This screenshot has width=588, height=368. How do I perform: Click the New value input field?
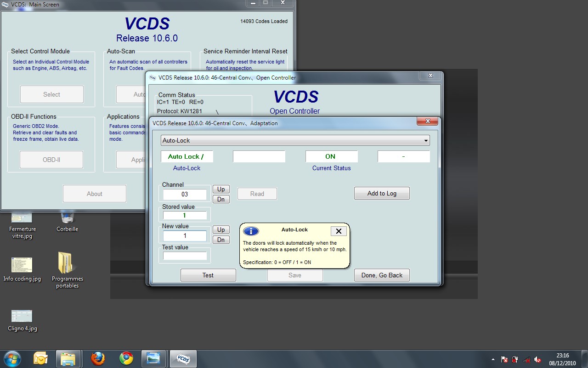(185, 236)
